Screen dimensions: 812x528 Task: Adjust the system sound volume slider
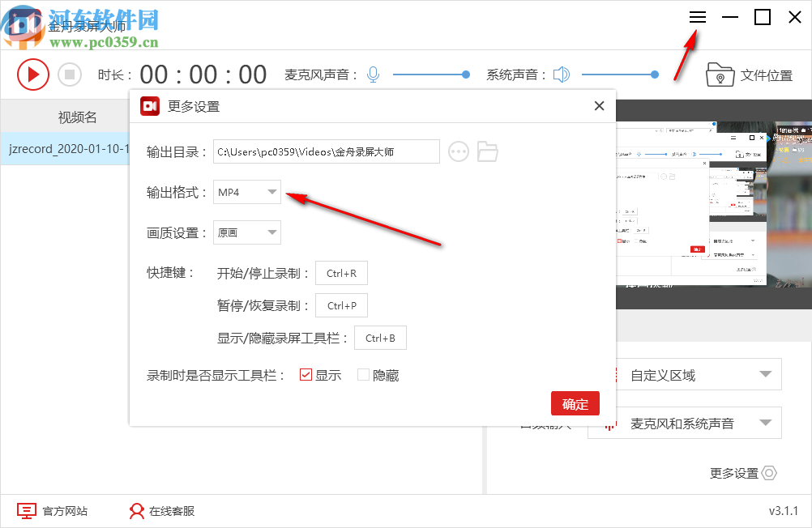pyautogui.click(x=654, y=75)
